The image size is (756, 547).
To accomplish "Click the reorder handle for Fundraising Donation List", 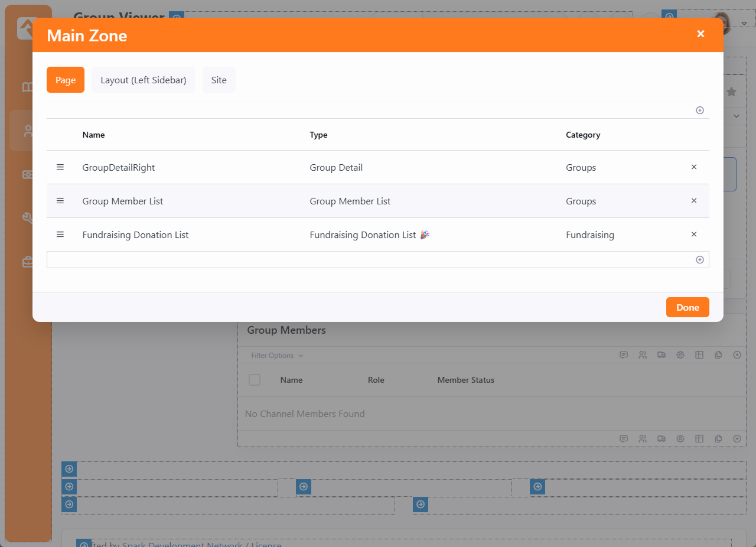I will (60, 235).
